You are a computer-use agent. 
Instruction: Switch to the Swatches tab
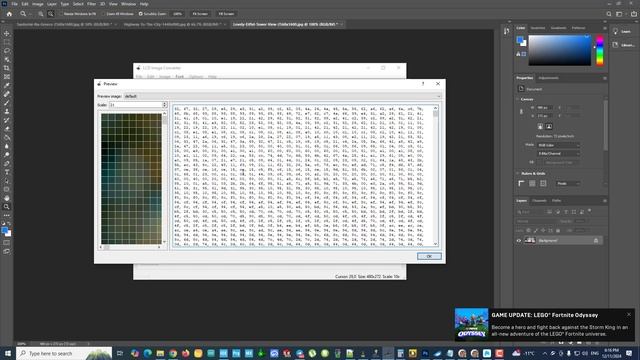[538, 28]
